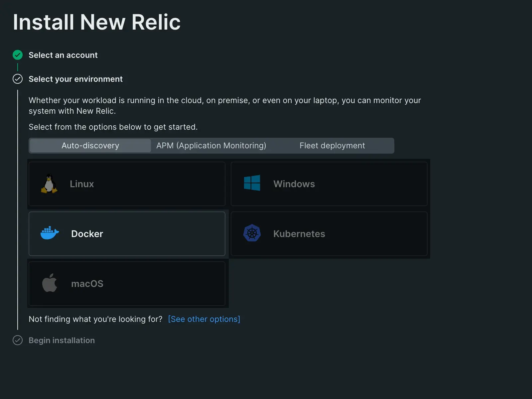The height and width of the screenshot is (399, 532).
Task: Pick the Windows environment label
Action: click(294, 184)
